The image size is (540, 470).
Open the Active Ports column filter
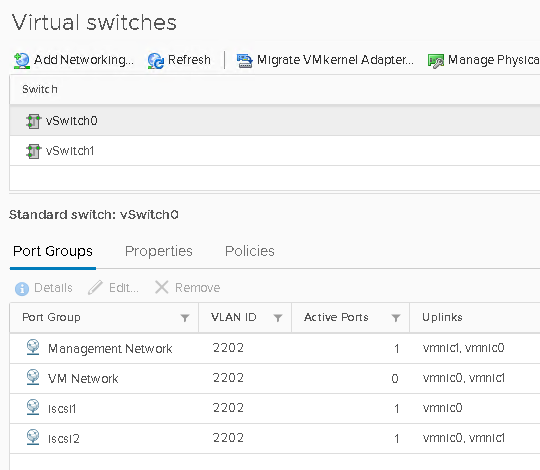click(396, 318)
